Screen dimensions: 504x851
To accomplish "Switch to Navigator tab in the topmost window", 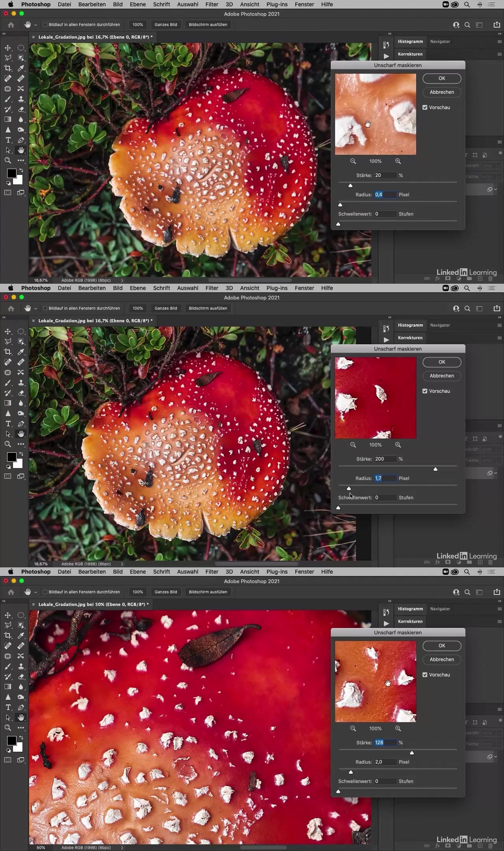I will [440, 41].
